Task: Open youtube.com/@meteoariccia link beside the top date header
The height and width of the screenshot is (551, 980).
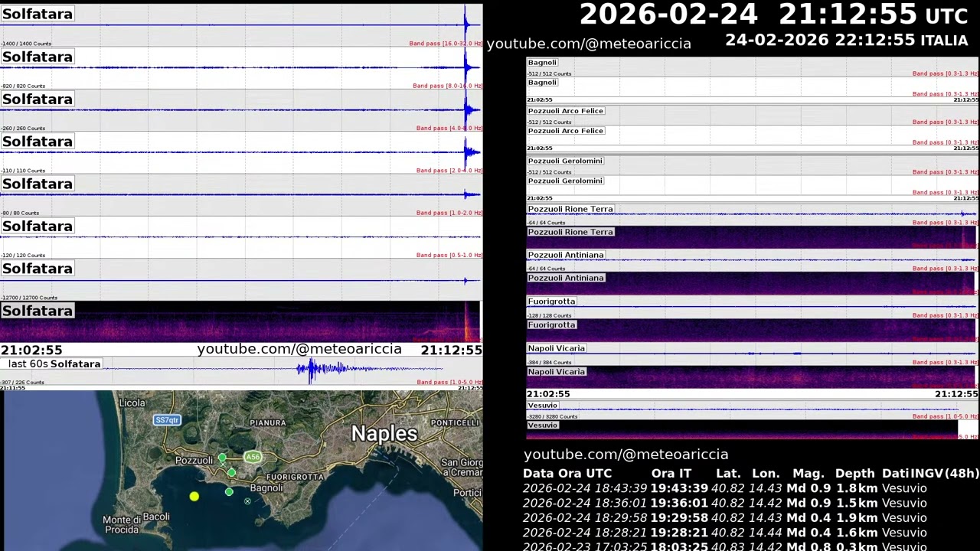Action: [x=589, y=44]
